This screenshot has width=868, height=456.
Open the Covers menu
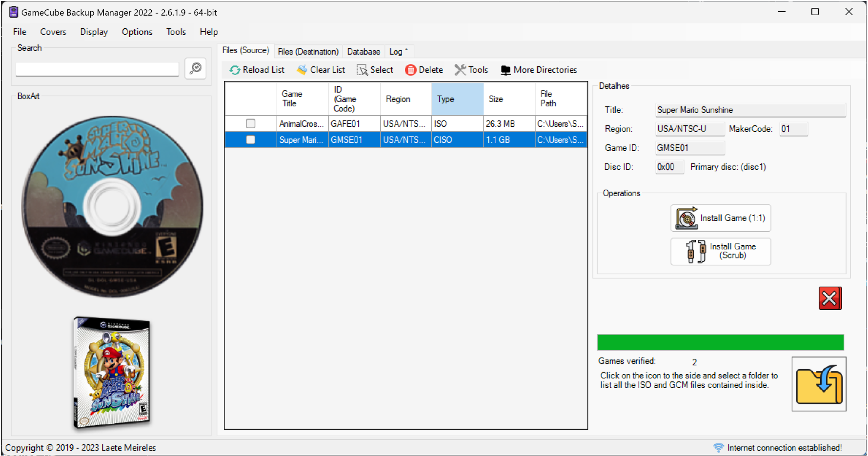53,32
